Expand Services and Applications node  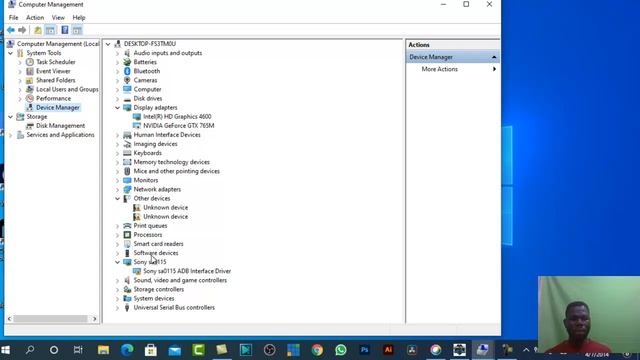click(11, 135)
